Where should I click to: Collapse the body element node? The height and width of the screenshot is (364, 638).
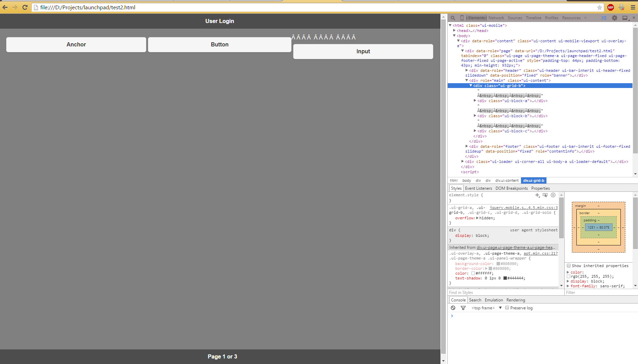[x=454, y=35]
